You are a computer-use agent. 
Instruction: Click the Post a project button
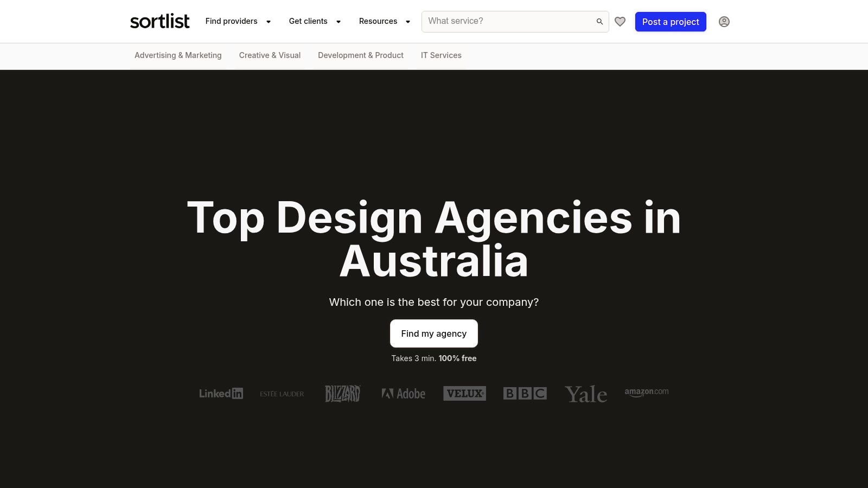(671, 22)
